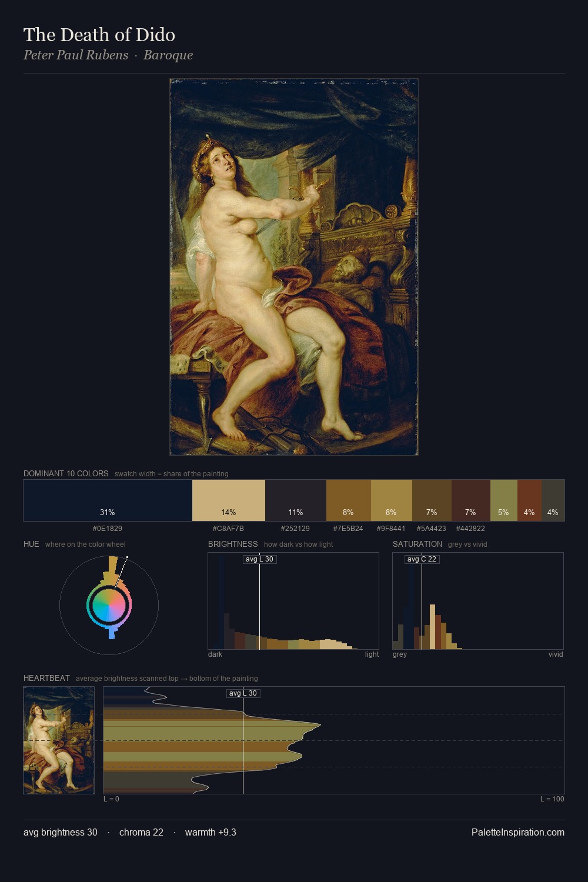
Task: Click the SATURATION section heading
Action: tap(417, 544)
